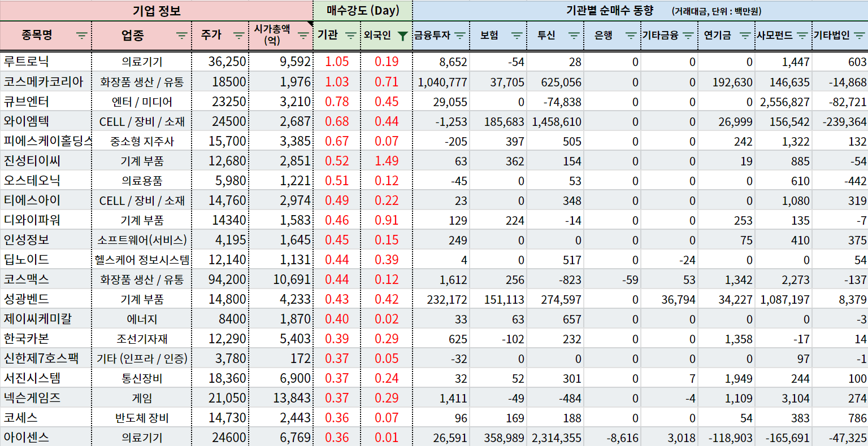Select the 기업 정보 header cell
Screen dimensions: 868x446
click(157, 11)
